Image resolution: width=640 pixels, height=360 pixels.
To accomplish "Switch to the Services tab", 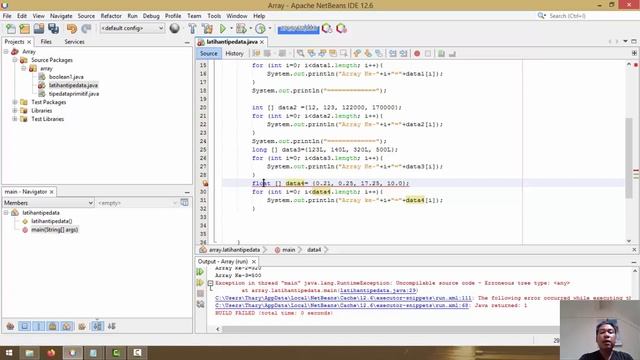I will tap(74, 42).
